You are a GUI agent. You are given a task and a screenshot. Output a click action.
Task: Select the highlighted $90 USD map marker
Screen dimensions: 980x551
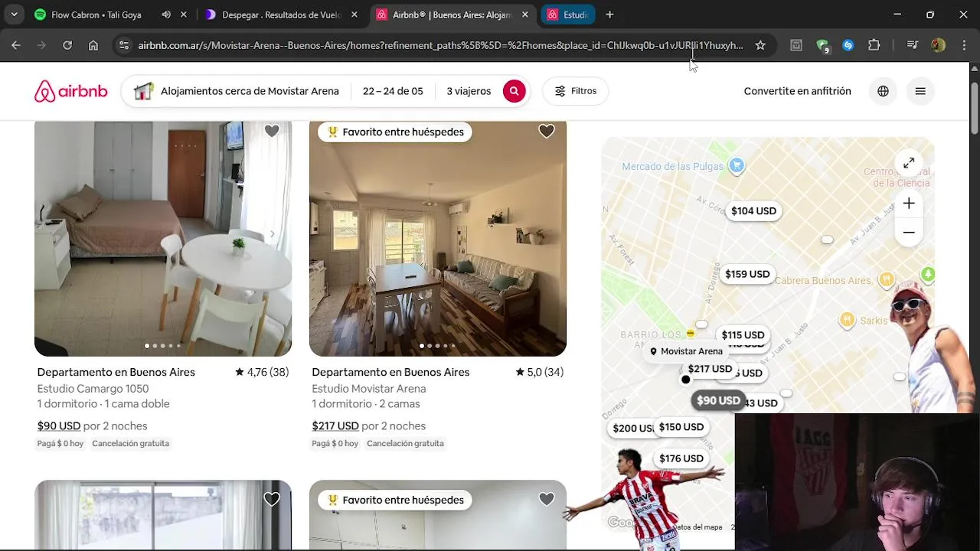point(718,400)
